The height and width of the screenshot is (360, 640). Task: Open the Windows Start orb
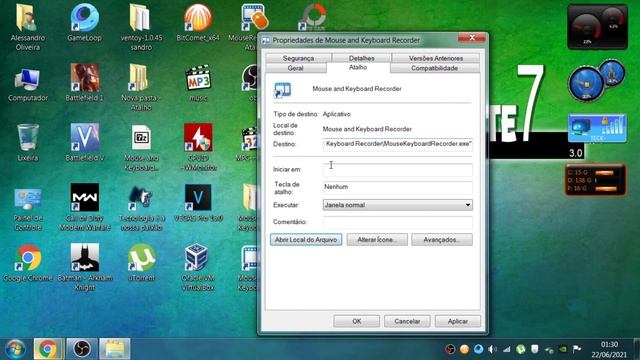(15, 349)
